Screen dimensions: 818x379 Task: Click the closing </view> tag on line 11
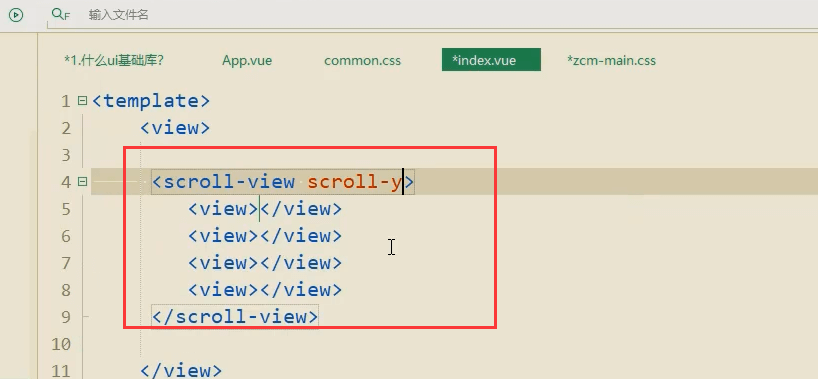(181, 371)
